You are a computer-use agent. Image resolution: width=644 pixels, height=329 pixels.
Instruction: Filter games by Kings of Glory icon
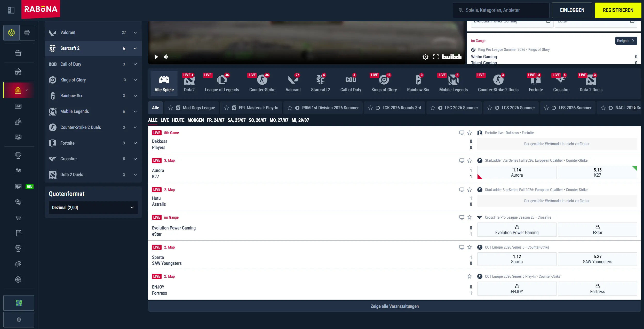(x=384, y=83)
